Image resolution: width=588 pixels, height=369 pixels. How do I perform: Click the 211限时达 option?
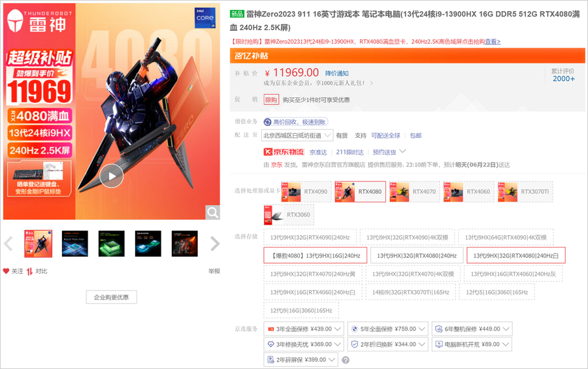pos(350,152)
